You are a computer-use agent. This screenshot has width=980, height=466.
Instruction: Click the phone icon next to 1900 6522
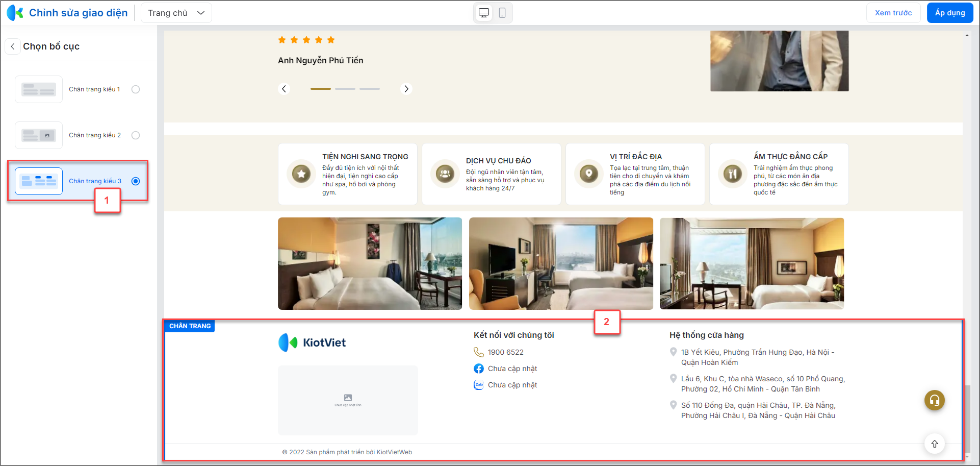coord(478,352)
